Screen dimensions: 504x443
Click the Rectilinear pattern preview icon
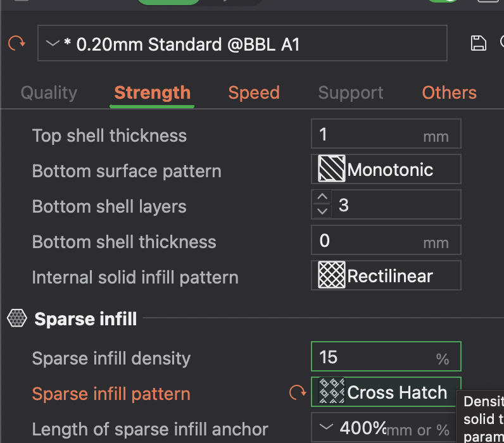(332, 276)
